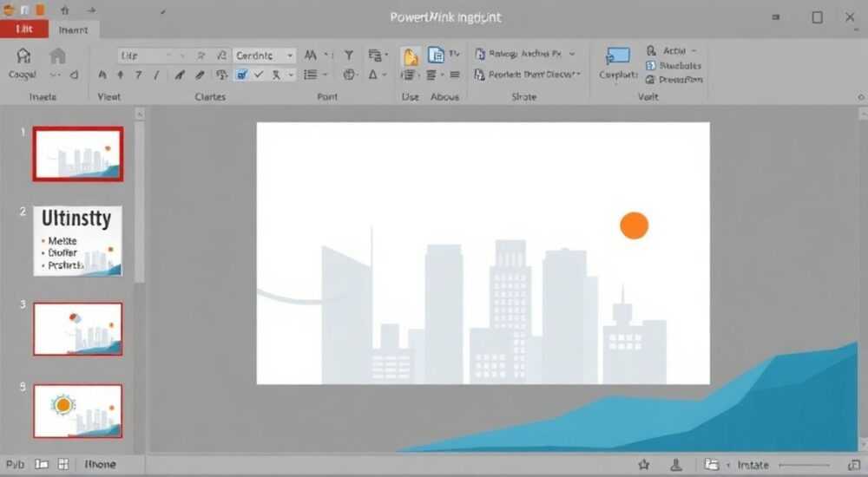Collapse the ribbon with corner icon
This screenshot has width=868, height=477.
[861, 97]
